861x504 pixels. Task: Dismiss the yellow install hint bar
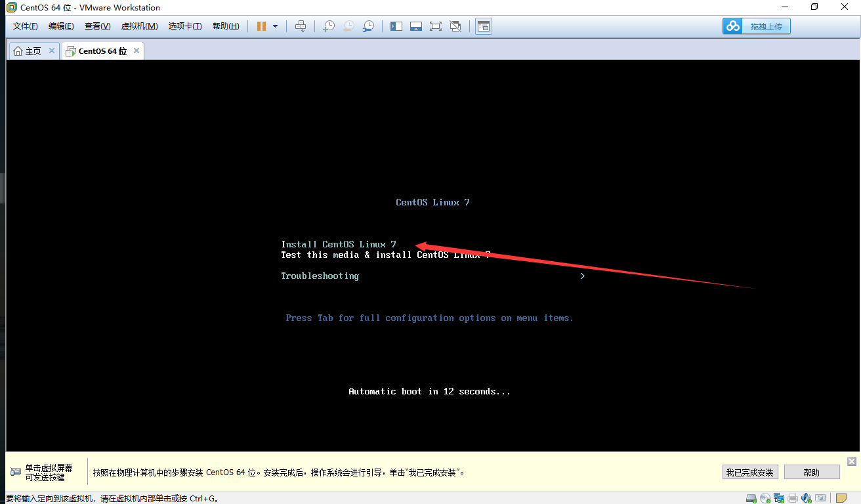coord(852,461)
